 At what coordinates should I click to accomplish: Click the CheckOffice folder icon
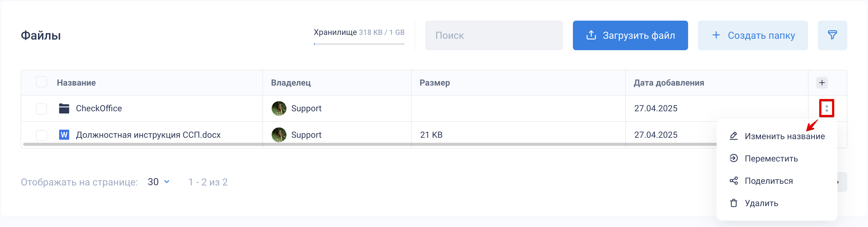pyautogui.click(x=64, y=108)
